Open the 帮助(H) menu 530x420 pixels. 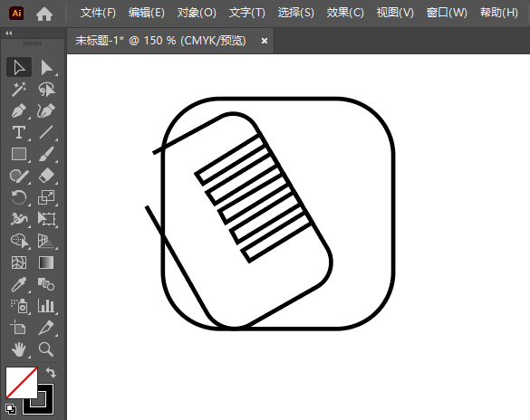pyautogui.click(x=499, y=13)
